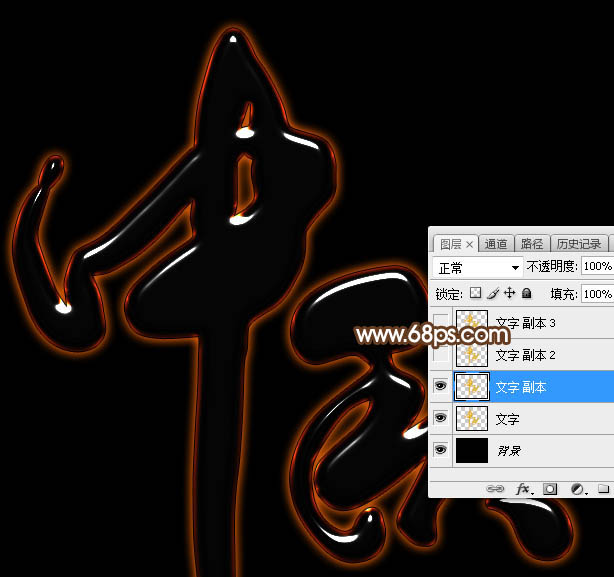The height and width of the screenshot is (577, 614).
Task: Click the lock image pixels brush icon
Action: (493, 293)
